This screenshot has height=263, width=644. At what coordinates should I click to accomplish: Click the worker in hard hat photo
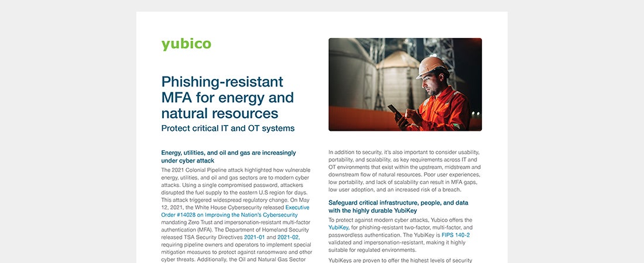click(405, 85)
